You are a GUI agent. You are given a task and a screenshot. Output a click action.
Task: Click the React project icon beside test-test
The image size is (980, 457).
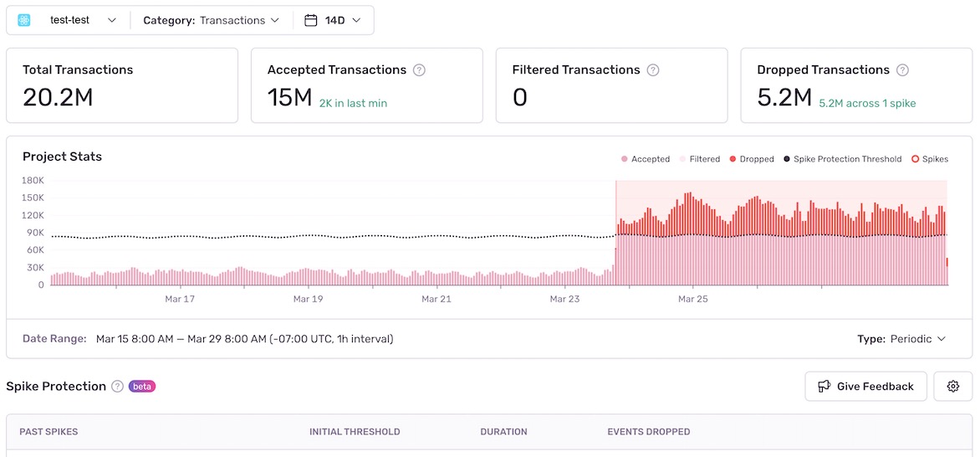pyautogui.click(x=24, y=20)
